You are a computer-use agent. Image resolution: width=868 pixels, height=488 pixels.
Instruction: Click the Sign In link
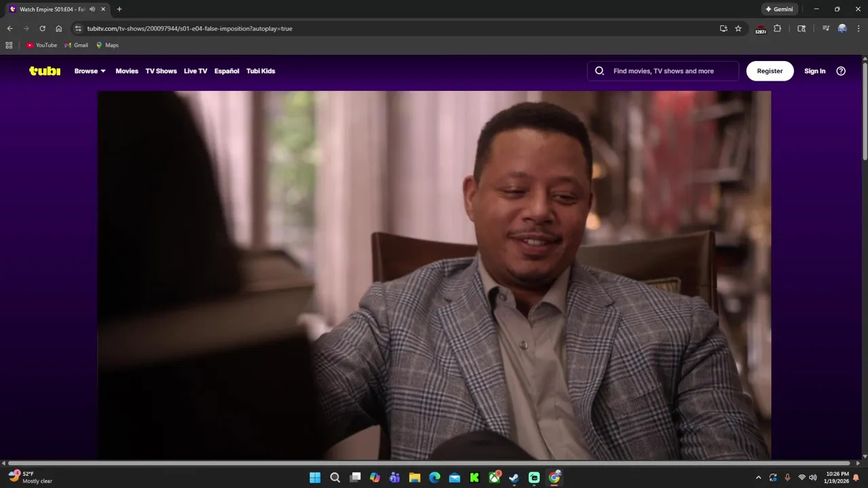814,71
